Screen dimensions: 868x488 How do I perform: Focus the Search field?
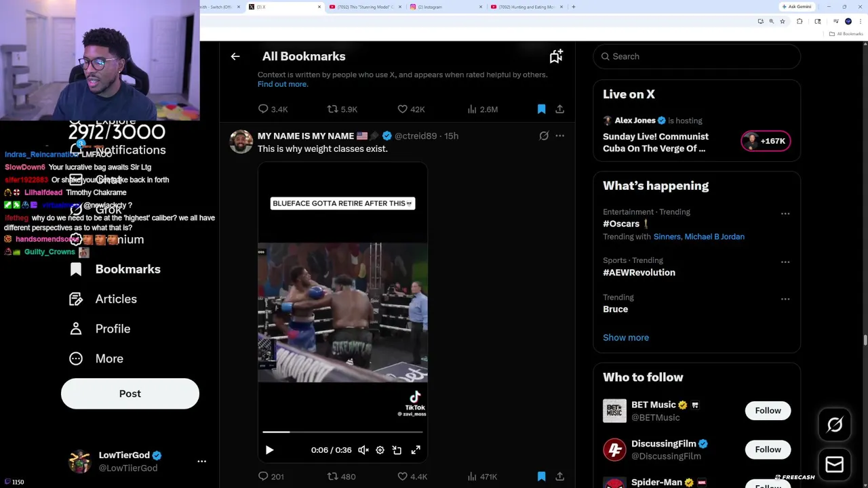(697, 56)
